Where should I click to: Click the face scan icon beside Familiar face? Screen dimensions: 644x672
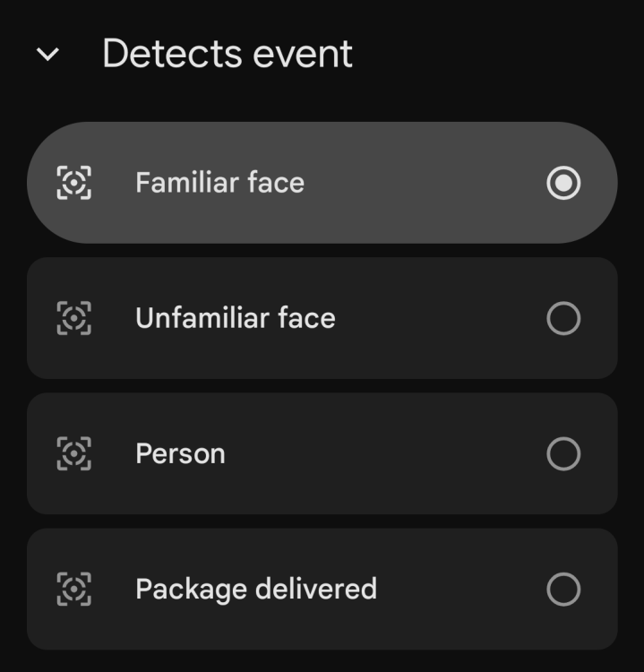[73, 183]
